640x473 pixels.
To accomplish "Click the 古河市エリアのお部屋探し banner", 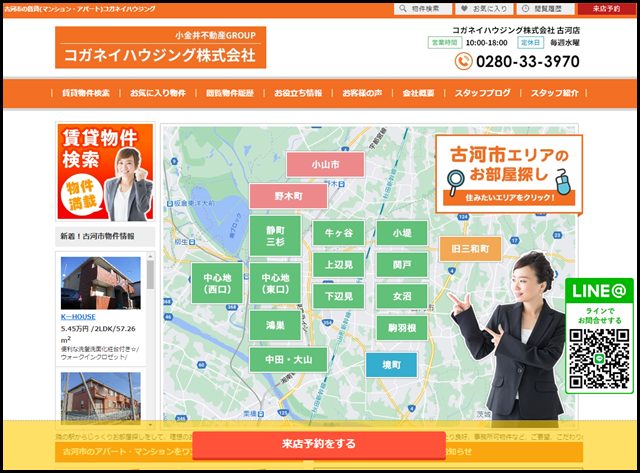I will [x=509, y=175].
